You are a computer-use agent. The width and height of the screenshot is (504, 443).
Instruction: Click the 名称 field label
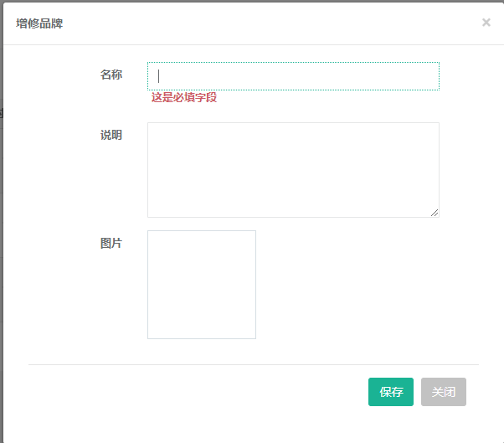point(111,75)
